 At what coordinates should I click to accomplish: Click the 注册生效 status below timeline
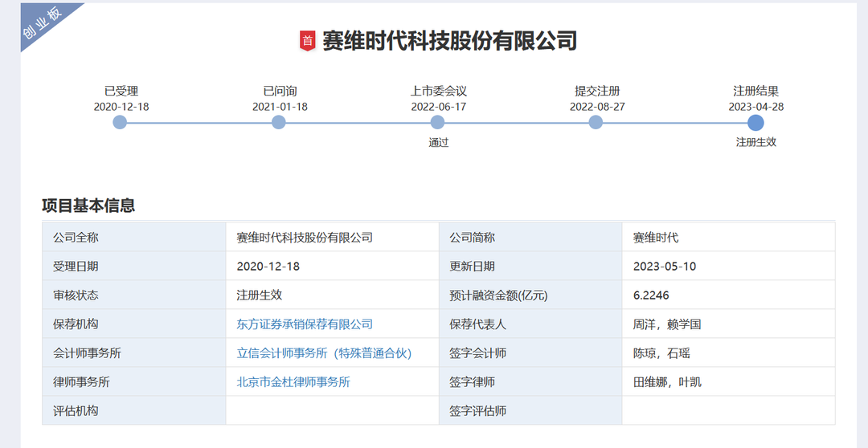point(756,142)
